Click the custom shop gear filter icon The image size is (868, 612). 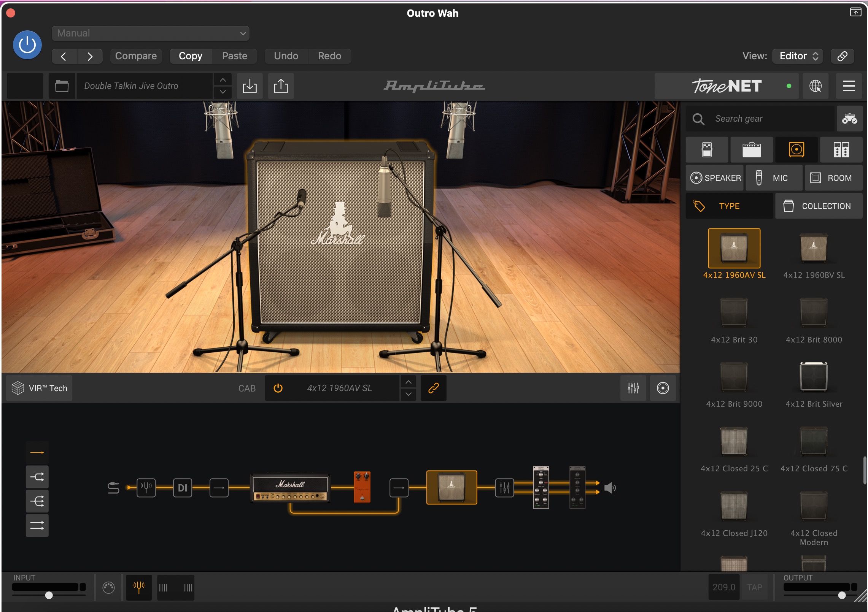(x=849, y=119)
